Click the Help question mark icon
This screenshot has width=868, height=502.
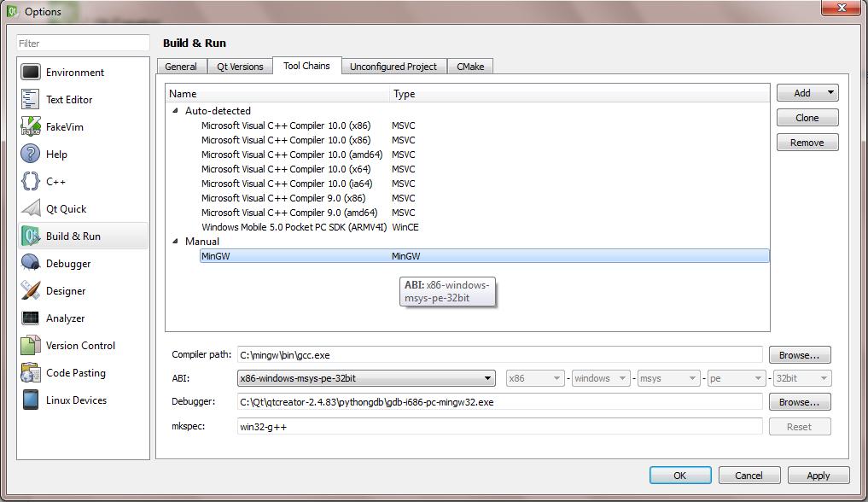31,154
